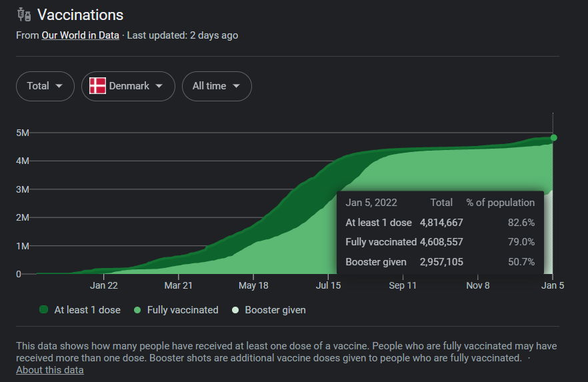Click the About this data link

pyautogui.click(x=50, y=370)
